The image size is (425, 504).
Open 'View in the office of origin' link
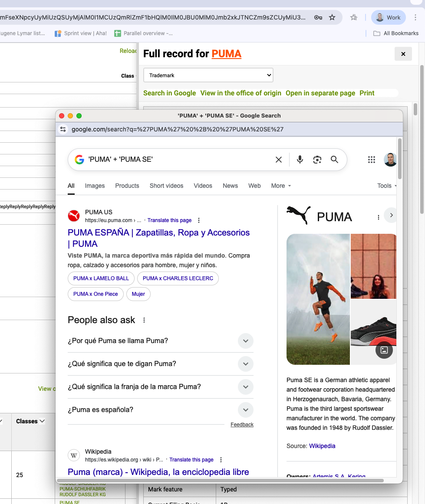(241, 93)
